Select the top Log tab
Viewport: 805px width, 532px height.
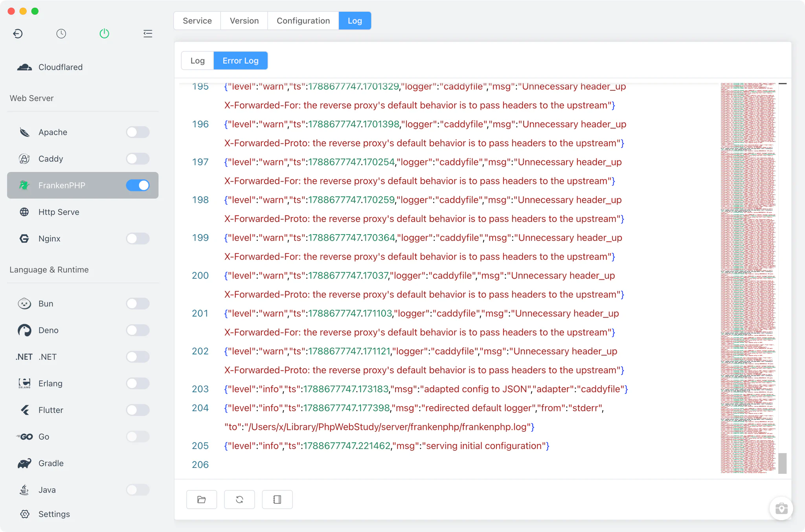355,21
